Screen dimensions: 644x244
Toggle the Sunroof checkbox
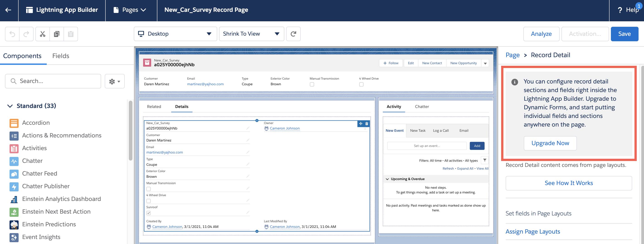[149, 213]
